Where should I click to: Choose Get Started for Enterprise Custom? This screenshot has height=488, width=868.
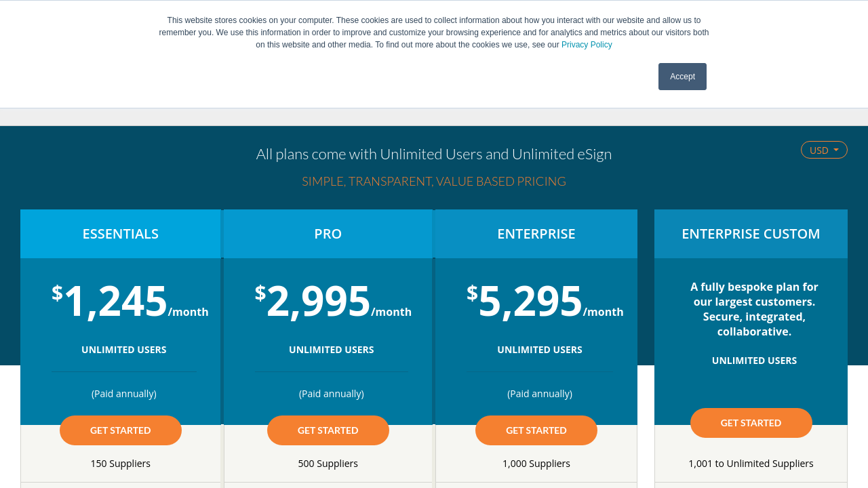click(751, 423)
